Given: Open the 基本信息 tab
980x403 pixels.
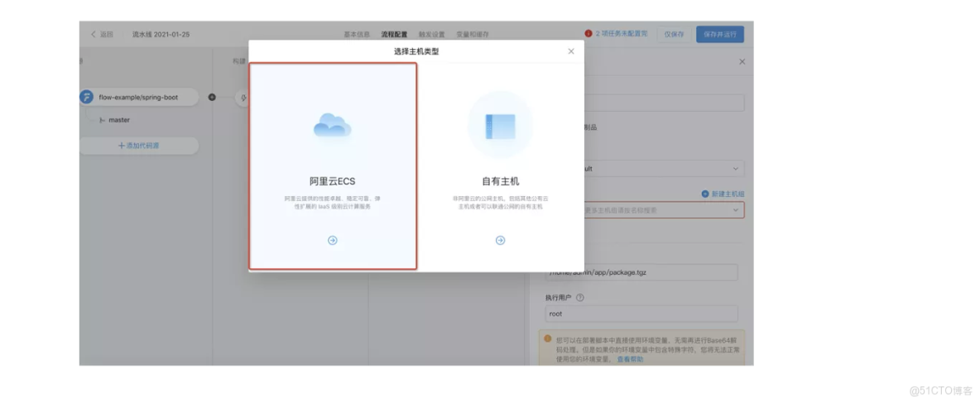Looking at the screenshot, I should 357,35.
